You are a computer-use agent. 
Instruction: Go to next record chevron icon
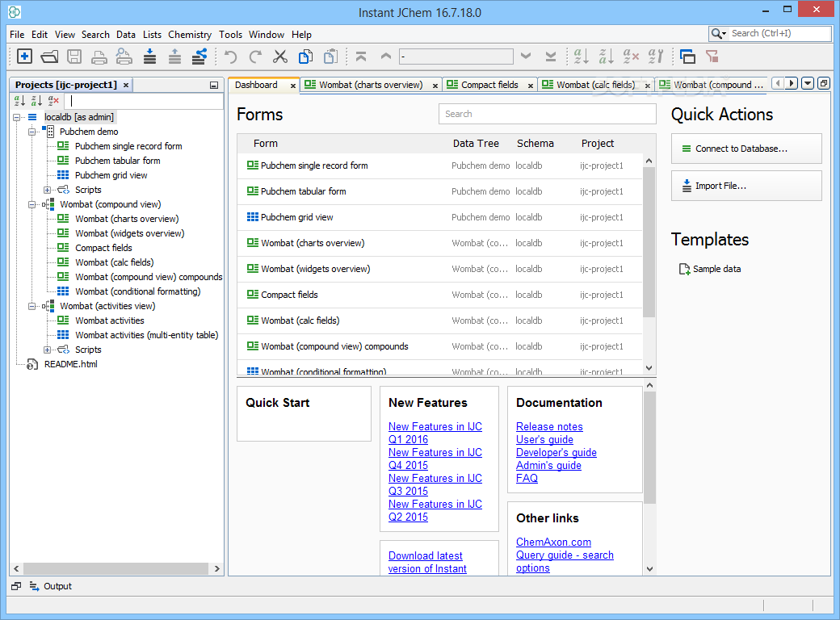tap(526, 56)
